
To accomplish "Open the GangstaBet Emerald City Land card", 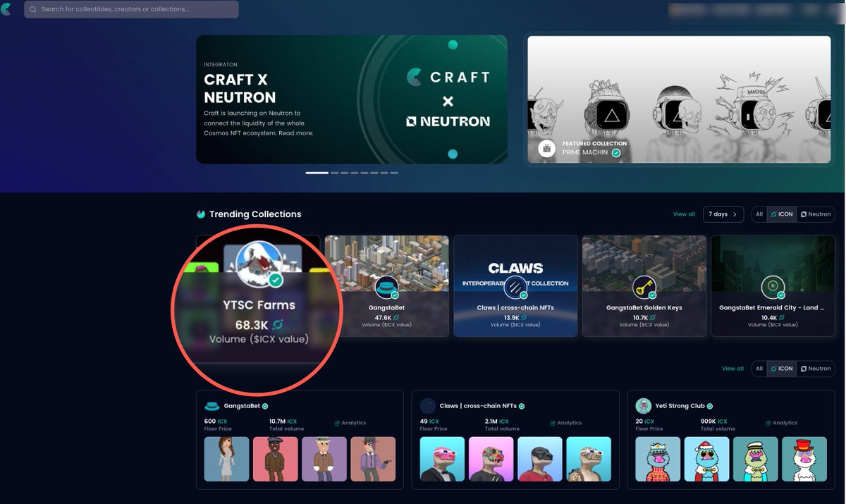I will pos(773,285).
